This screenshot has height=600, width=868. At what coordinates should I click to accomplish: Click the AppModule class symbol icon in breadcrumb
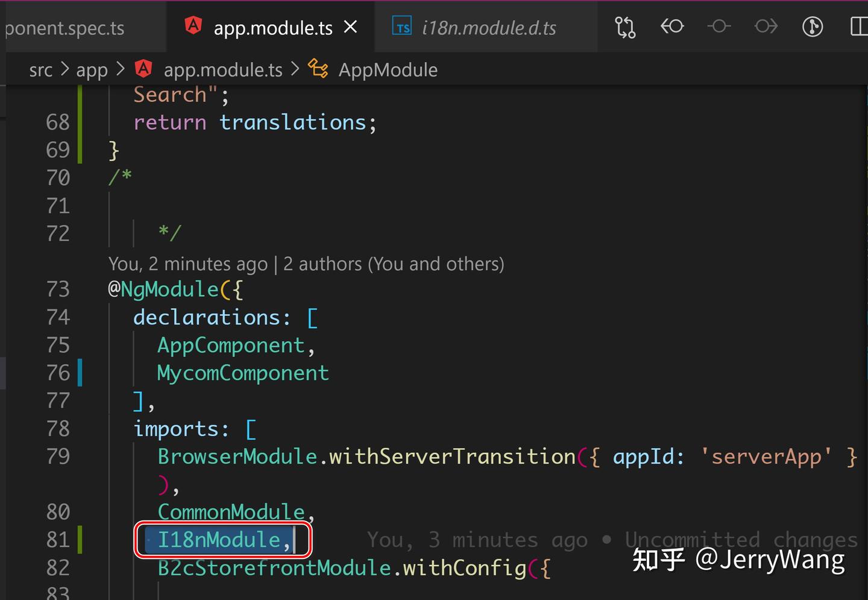(x=318, y=69)
